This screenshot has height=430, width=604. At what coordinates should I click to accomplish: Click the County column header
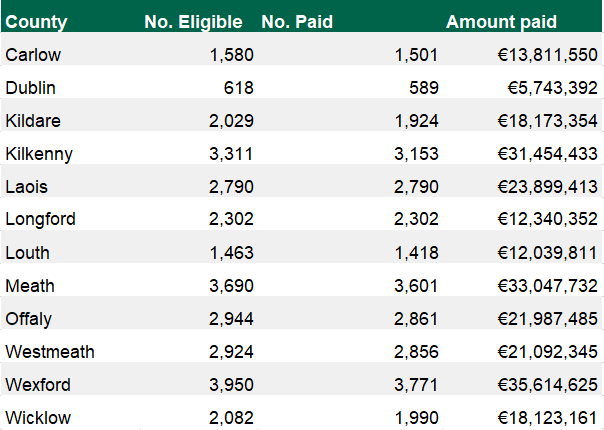pos(36,22)
